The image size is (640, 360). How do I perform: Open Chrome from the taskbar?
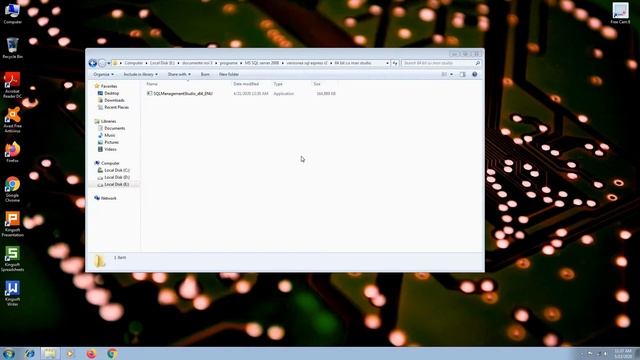point(113,354)
